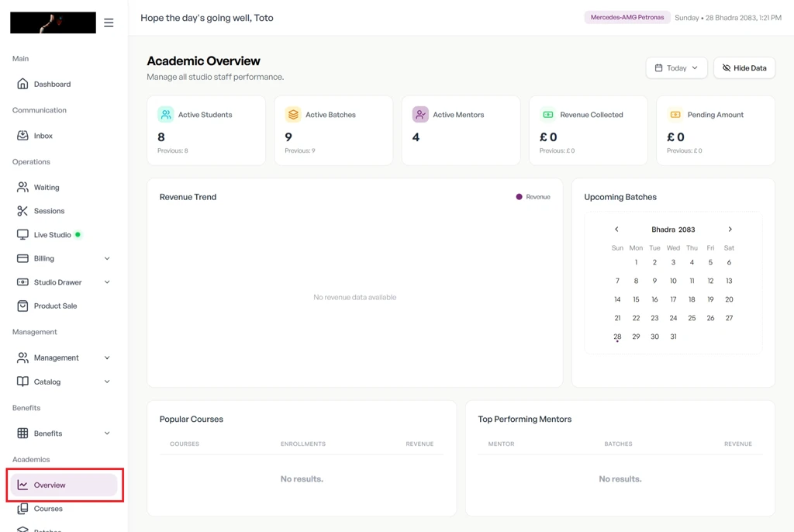Viewport: 794px width, 532px height.
Task: Open the Waiting menu item
Action: point(64,187)
